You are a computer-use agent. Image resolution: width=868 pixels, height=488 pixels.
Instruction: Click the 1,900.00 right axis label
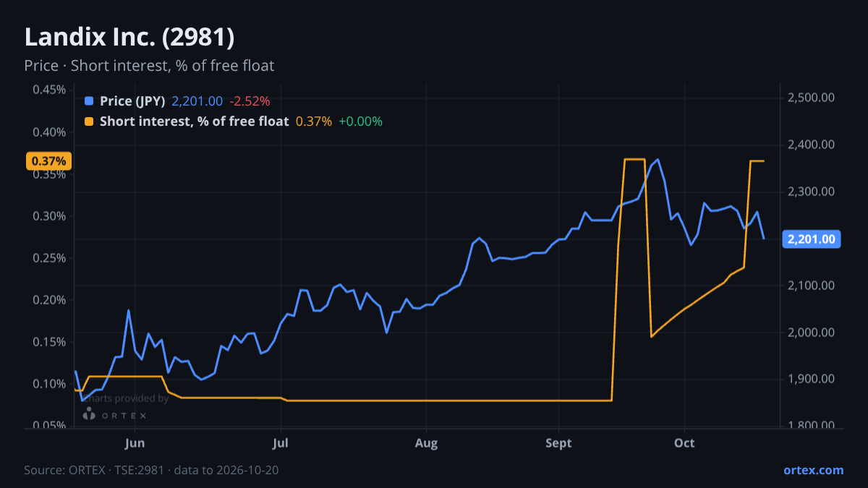pos(810,379)
